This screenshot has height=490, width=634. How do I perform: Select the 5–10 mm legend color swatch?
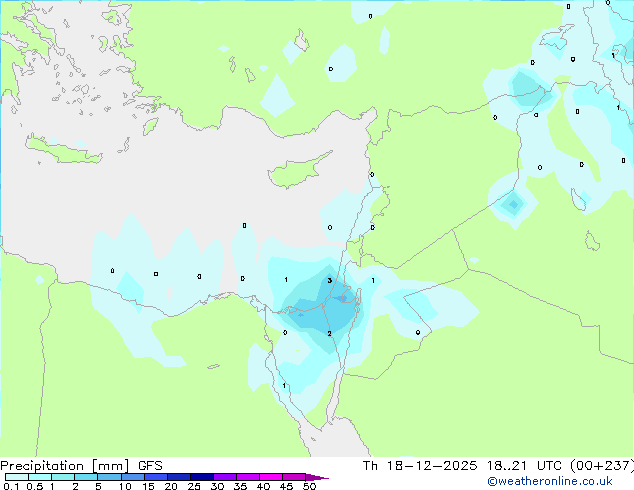[109, 477]
